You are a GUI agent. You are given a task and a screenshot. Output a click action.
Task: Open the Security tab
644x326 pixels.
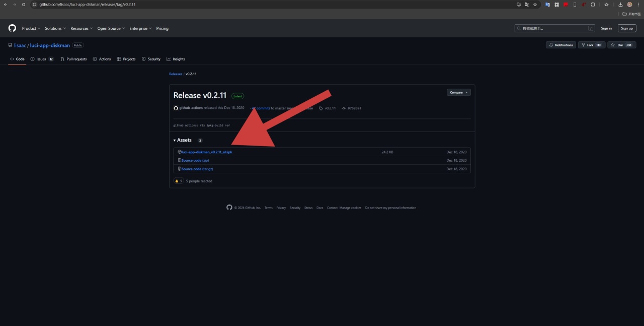click(x=151, y=59)
